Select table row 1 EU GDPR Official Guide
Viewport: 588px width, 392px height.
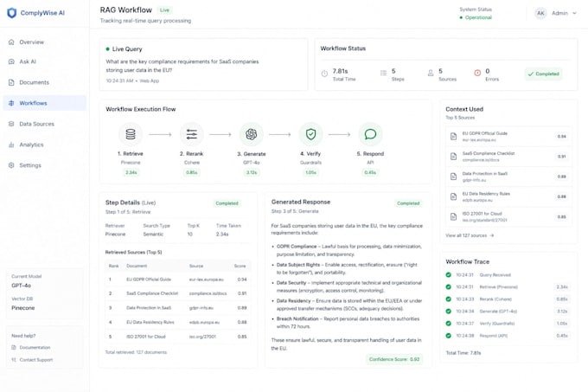[178, 280]
